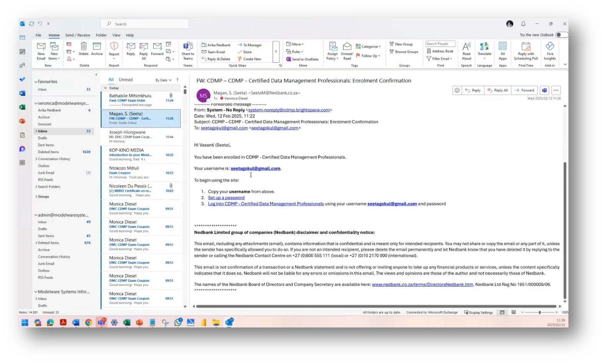
Task: Switch to Normal view in status bar
Action: tap(502, 312)
